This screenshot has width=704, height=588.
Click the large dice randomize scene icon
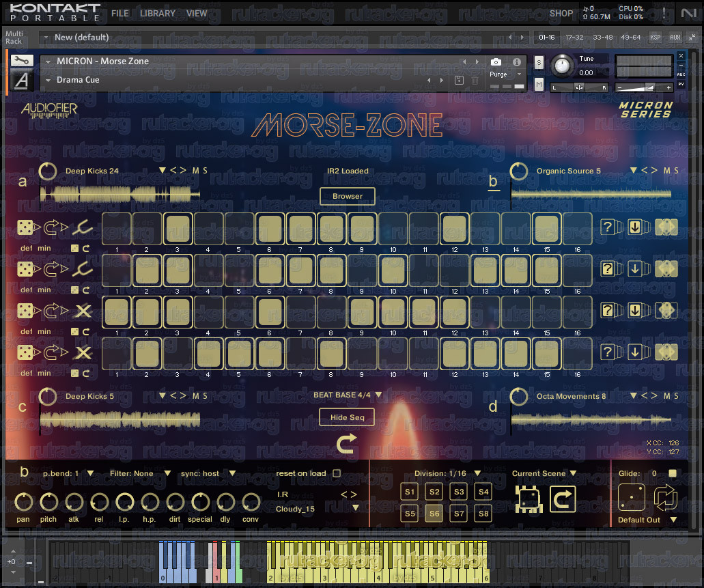[x=631, y=498]
